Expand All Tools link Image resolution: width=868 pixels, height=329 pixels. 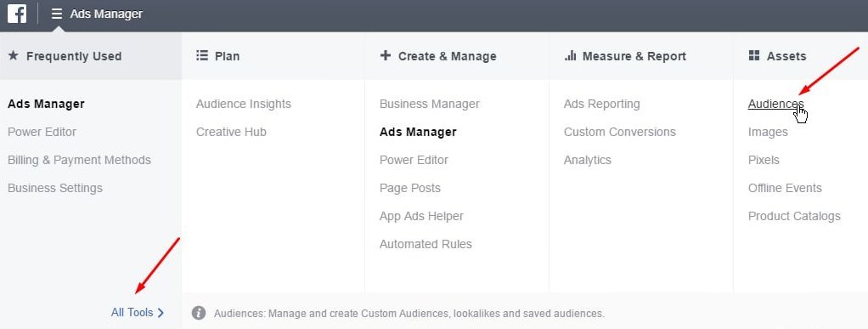(x=132, y=313)
